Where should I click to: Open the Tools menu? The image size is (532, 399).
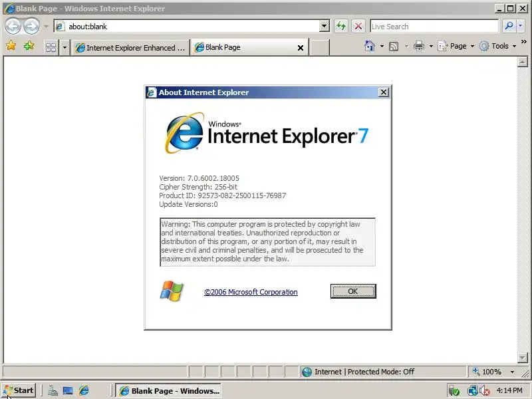pos(497,46)
